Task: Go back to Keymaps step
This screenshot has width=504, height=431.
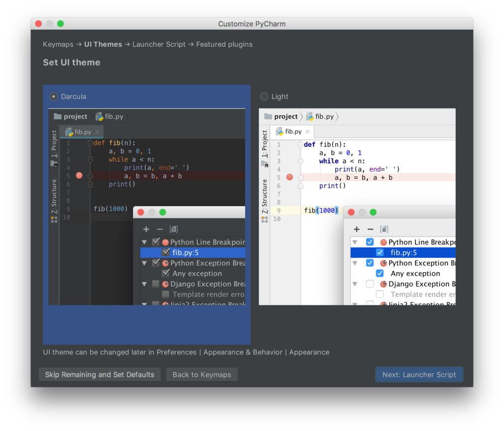Action: 202,375
